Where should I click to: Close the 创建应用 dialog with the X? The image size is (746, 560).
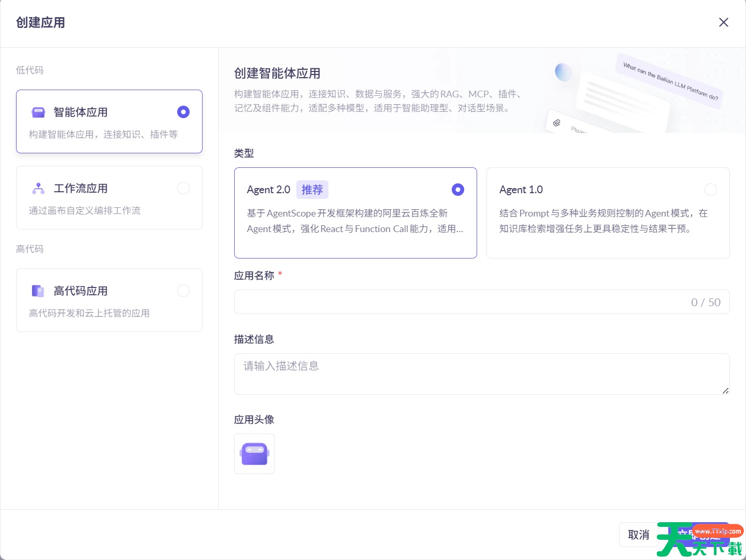(x=723, y=22)
